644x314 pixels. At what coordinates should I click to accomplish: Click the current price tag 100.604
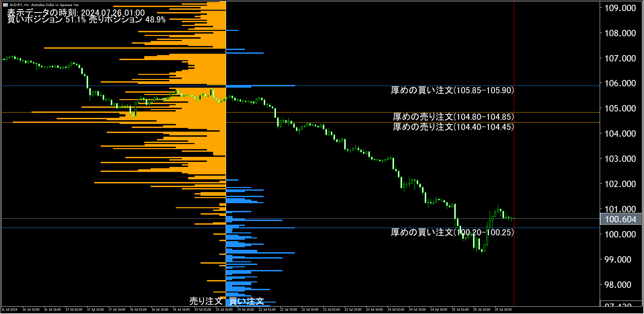(621, 219)
